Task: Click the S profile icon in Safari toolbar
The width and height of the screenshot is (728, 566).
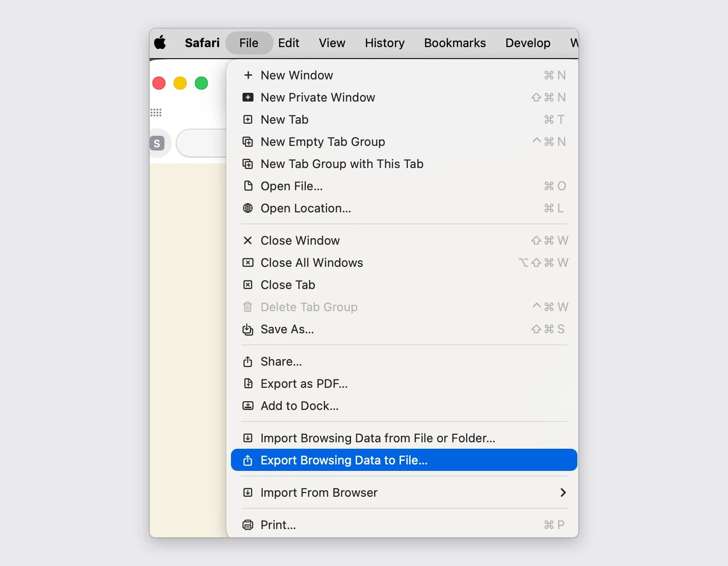Action: (x=157, y=144)
